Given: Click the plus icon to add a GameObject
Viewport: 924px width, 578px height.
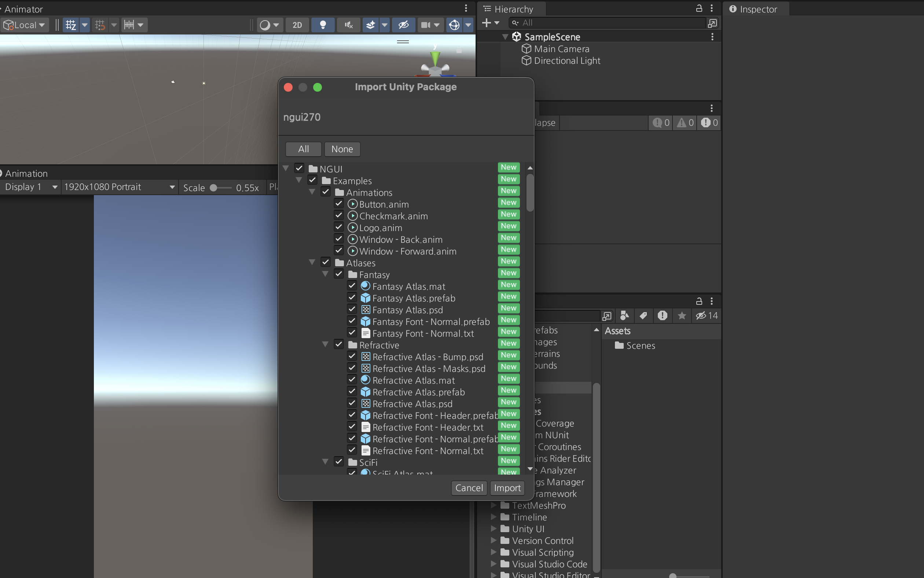Looking at the screenshot, I should (487, 23).
